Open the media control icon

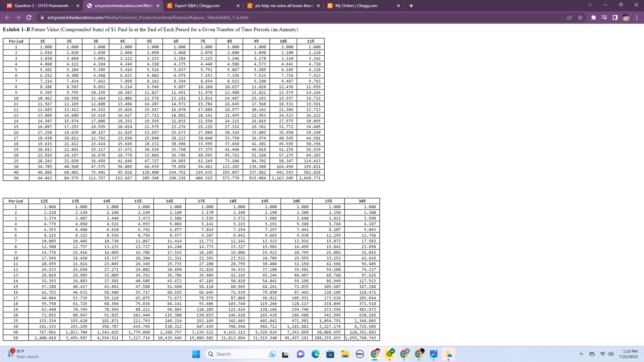point(604,17)
